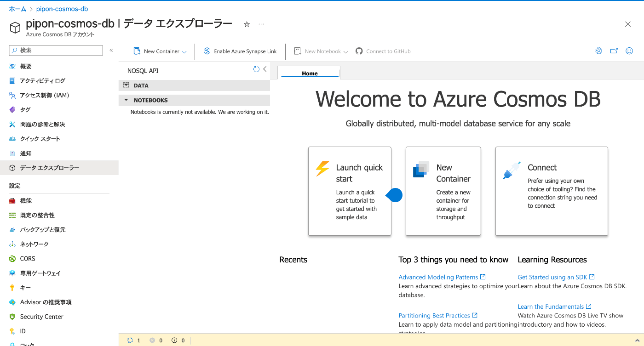
Task: Click ホーム breadcrumb link
Action: pyautogui.click(x=18, y=9)
